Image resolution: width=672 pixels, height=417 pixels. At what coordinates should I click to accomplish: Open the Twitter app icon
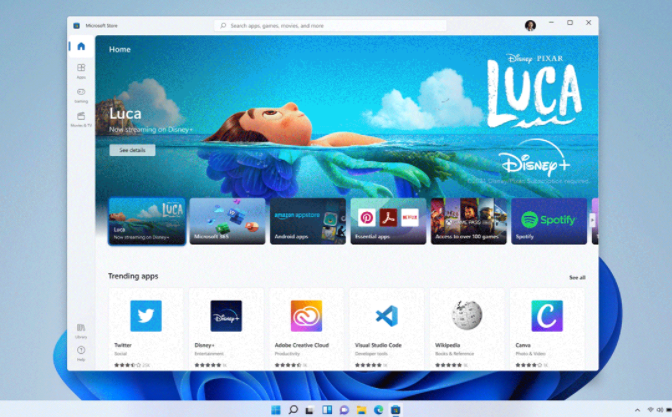coord(146,316)
